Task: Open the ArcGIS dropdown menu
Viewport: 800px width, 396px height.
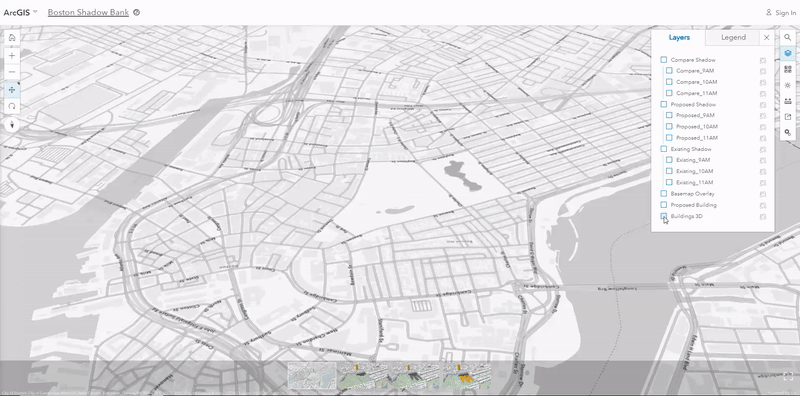Action: coord(20,12)
